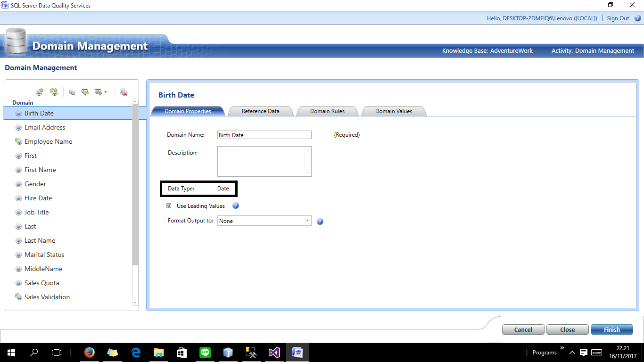Open Visual Studio from the taskbar
This screenshot has height=362, width=644.
[x=274, y=352]
